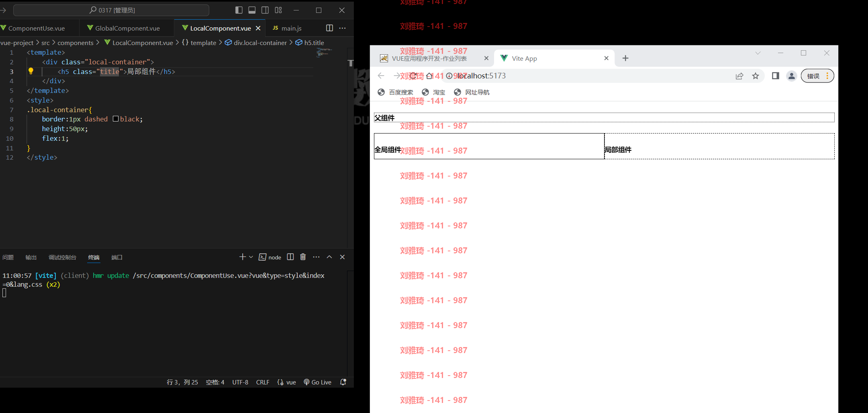Split the editor to the right
868x413 pixels.
[x=329, y=28]
